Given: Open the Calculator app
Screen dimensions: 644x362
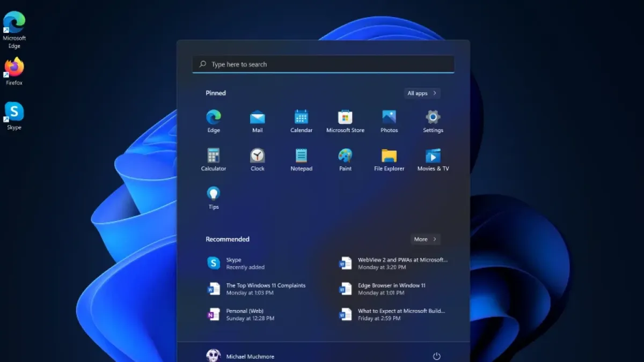Looking at the screenshot, I should coord(214,160).
